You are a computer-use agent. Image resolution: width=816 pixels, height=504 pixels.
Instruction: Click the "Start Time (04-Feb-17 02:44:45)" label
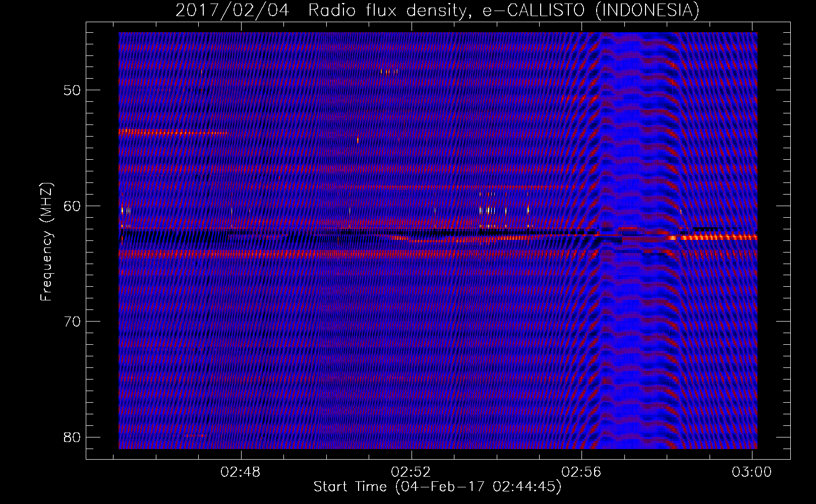tap(437, 487)
